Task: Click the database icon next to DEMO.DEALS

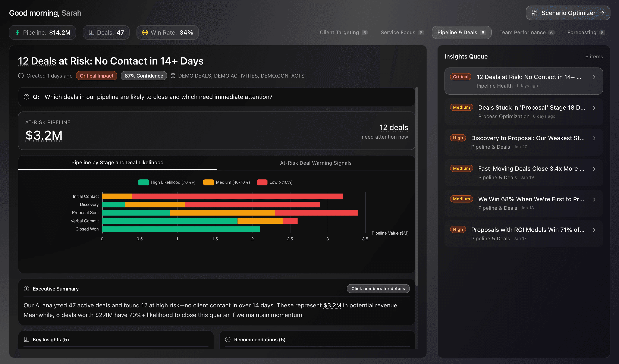Action: point(173,76)
